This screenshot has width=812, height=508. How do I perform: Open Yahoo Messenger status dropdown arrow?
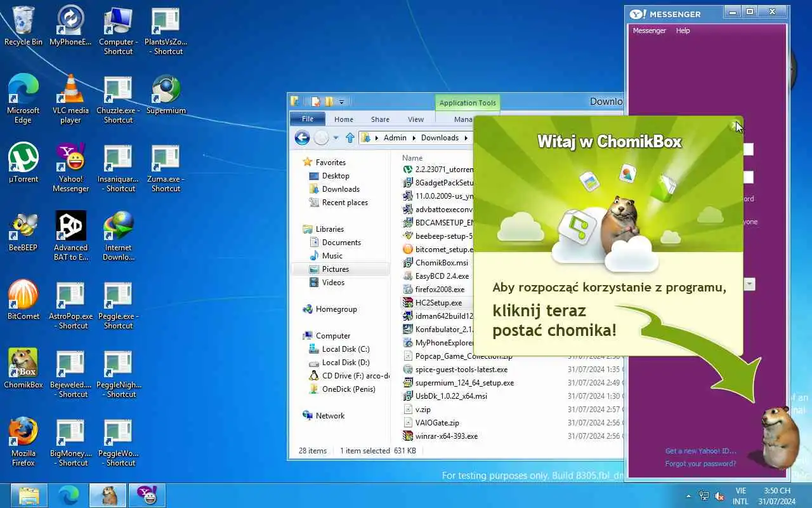[x=749, y=284]
